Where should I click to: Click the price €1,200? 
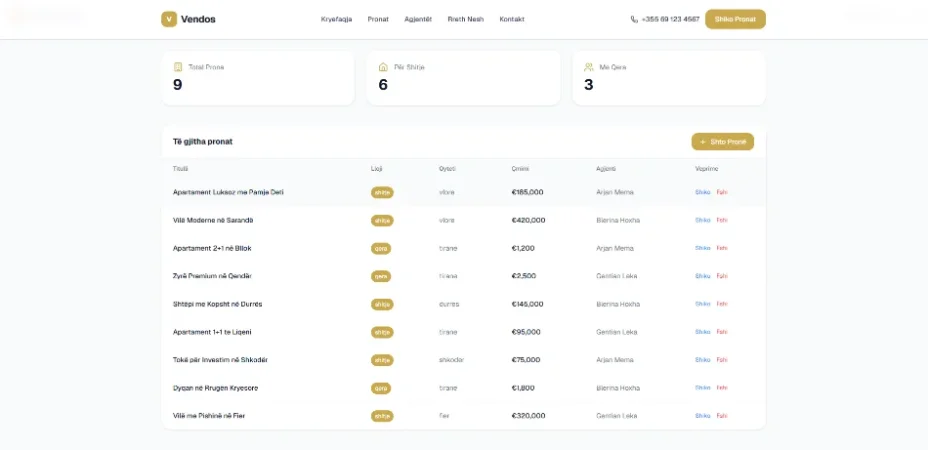523,248
